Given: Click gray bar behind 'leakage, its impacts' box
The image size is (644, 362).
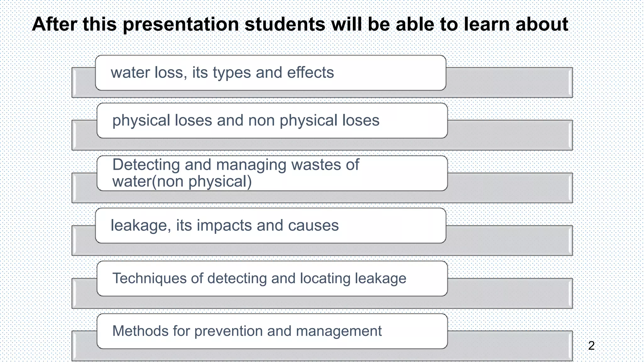Looking at the screenshot, I should [x=509, y=240].
